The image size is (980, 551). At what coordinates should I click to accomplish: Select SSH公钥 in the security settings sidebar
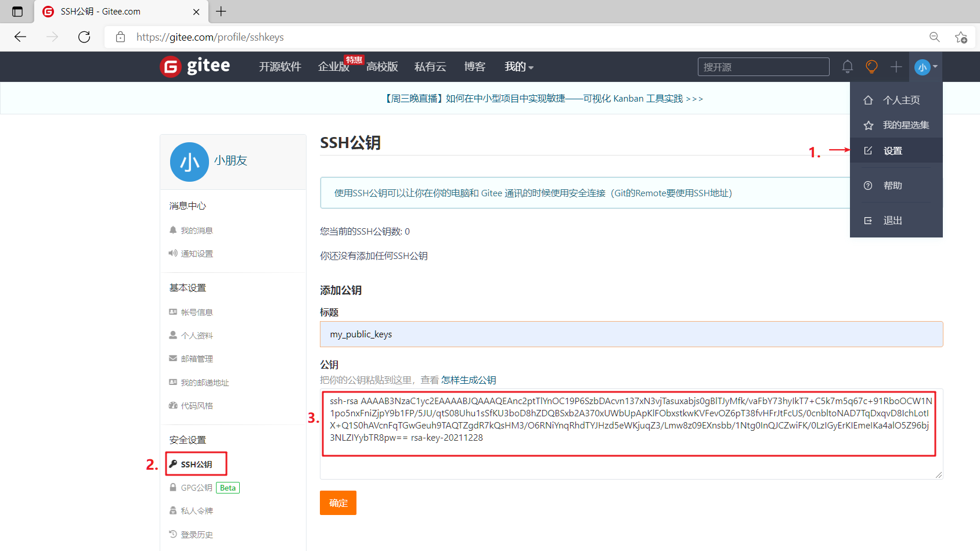(196, 463)
